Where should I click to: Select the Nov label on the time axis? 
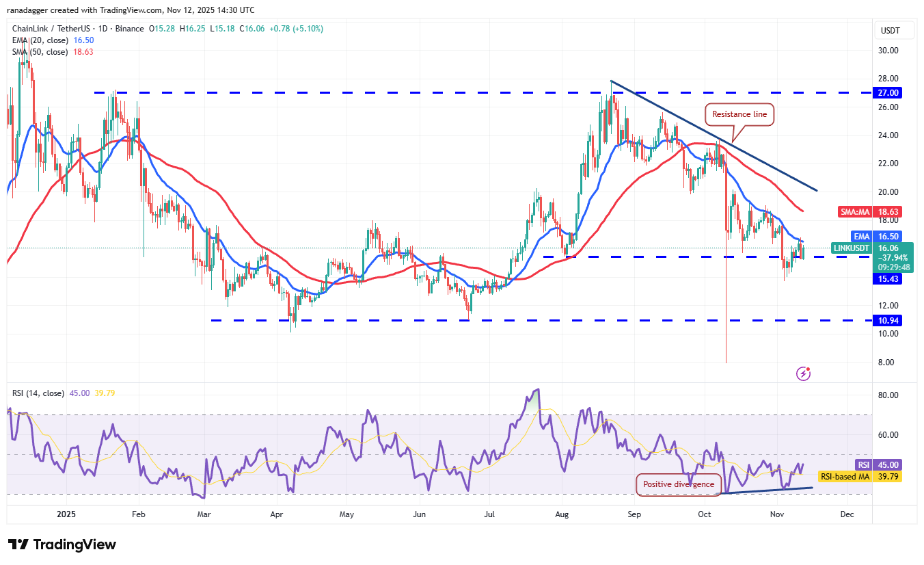[x=777, y=514]
